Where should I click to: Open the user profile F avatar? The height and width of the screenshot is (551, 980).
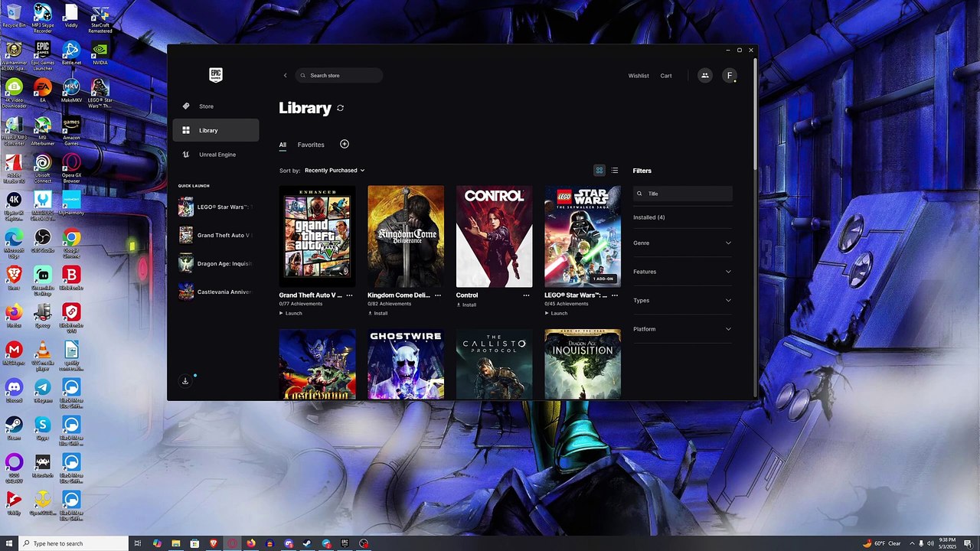730,75
